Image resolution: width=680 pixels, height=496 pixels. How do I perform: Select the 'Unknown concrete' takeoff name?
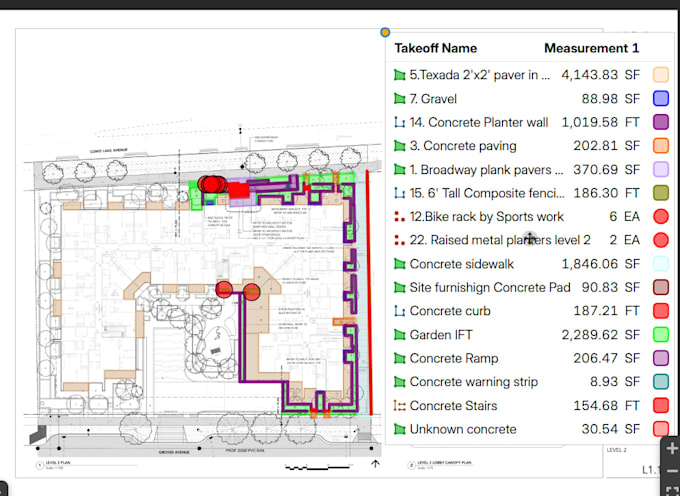(463, 429)
